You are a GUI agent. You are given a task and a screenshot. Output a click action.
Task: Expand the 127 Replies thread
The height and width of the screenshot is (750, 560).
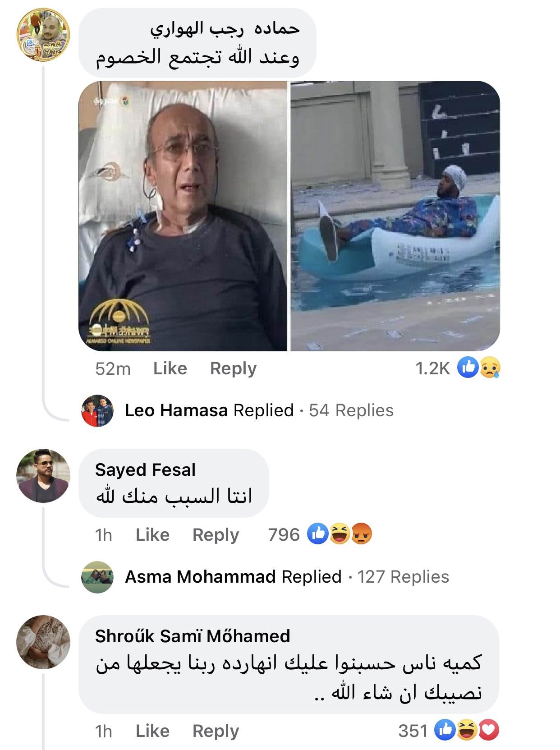tap(403, 577)
